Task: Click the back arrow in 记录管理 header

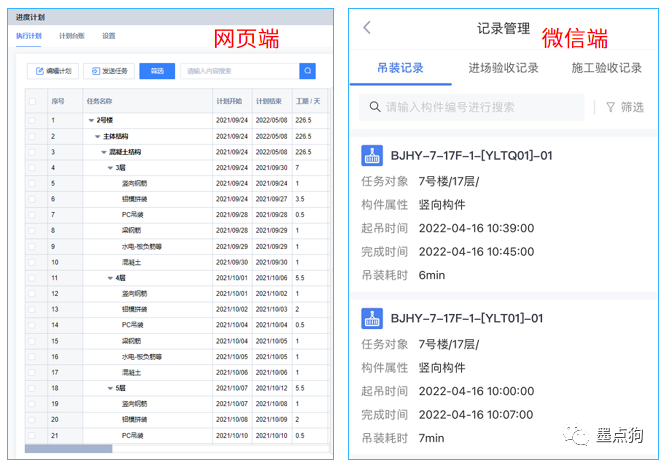Action: click(367, 28)
